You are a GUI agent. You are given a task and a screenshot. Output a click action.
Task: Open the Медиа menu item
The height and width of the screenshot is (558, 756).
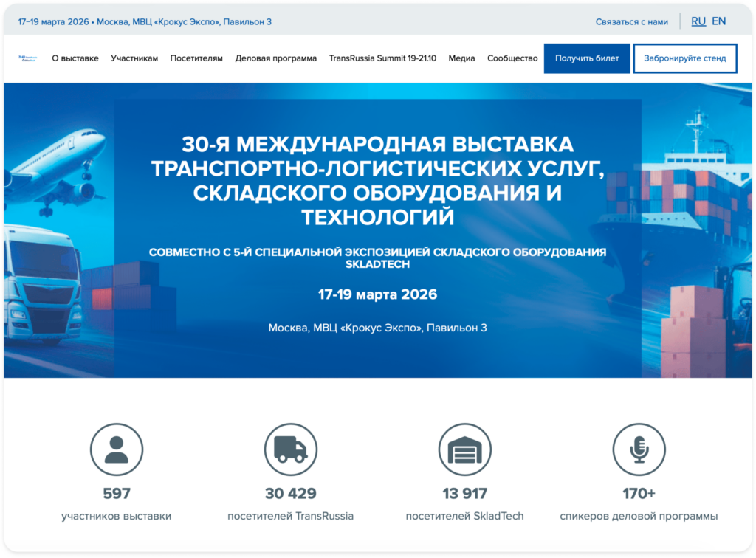(x=461, y=58)
